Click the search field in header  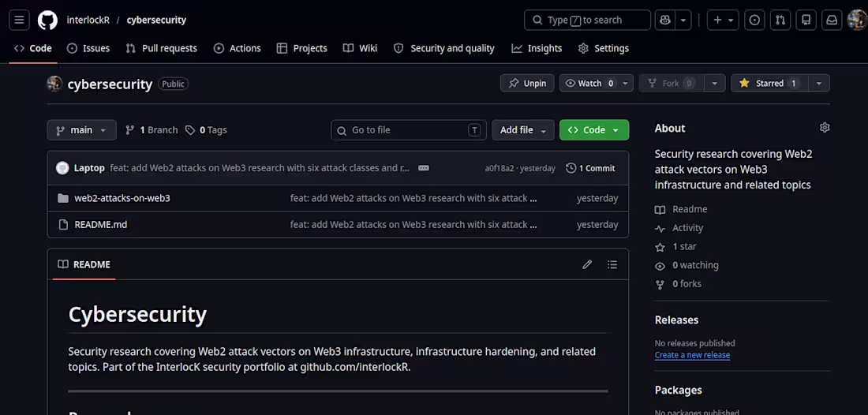[x=587, y=20]
